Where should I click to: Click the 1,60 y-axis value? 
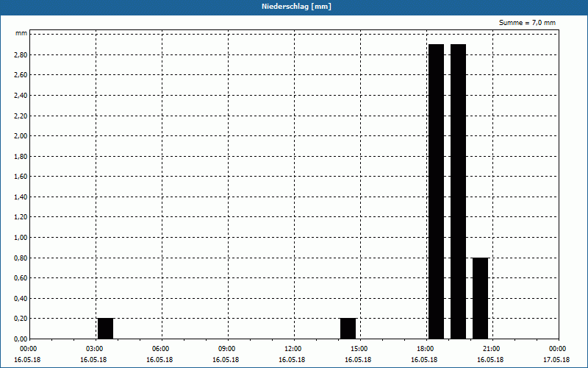21,177
